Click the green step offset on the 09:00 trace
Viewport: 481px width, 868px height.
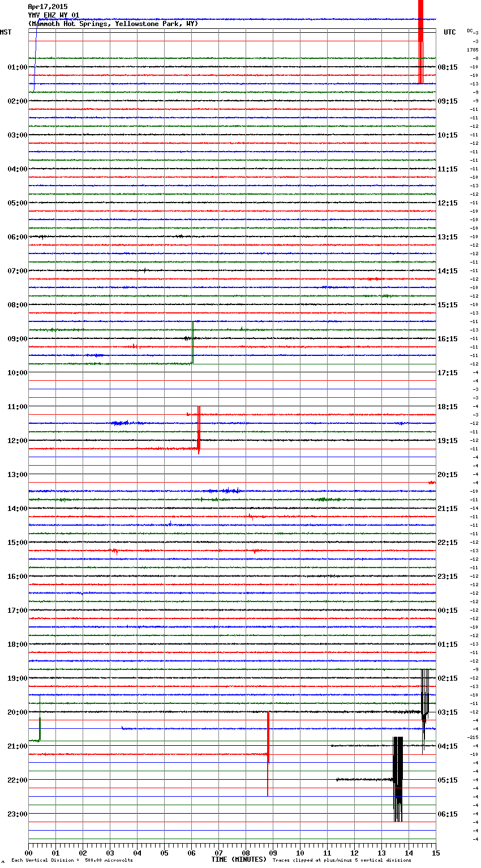point(192,342)
